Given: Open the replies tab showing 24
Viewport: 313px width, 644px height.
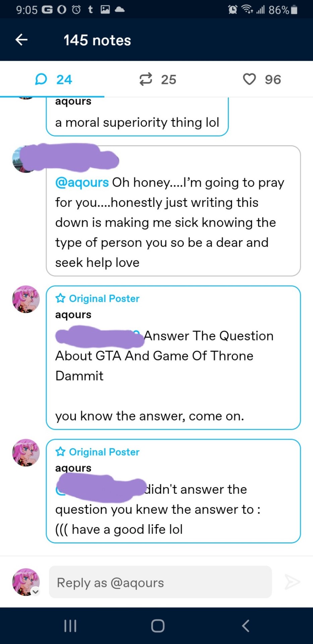Looking at the screenshot, I should [54, 79].
